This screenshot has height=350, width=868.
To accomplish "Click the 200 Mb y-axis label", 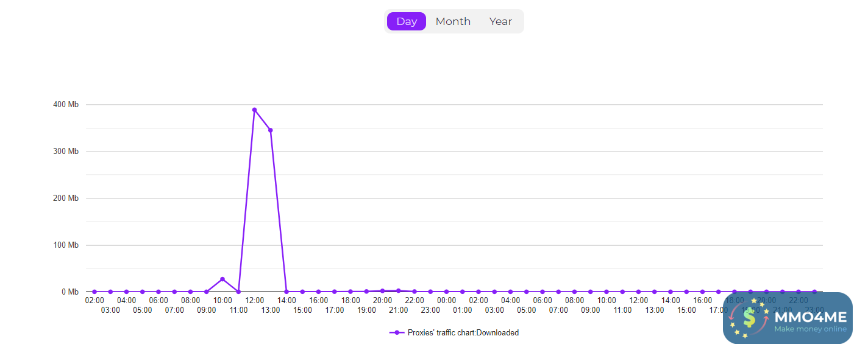I will (x=66, y=198).
